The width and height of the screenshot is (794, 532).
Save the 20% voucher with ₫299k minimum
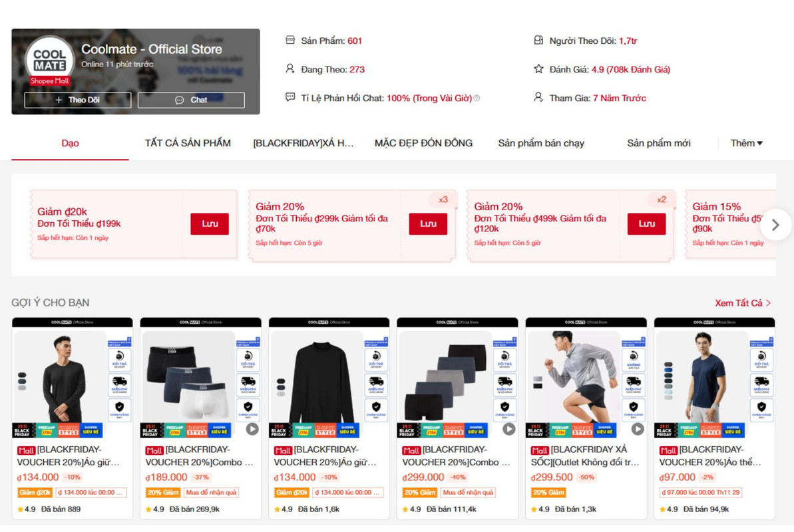click(428, 223)
